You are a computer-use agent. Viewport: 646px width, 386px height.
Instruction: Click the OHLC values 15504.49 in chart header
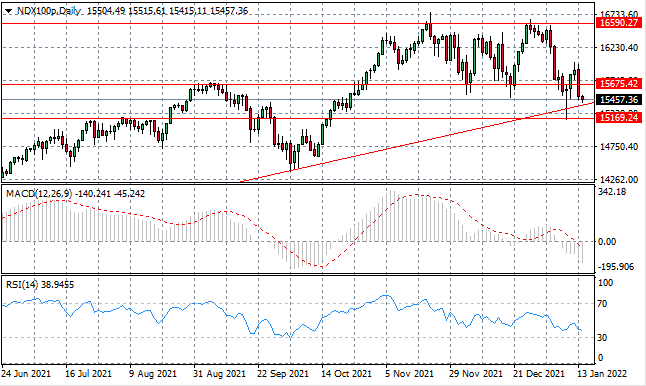click(x=106, y=11)
